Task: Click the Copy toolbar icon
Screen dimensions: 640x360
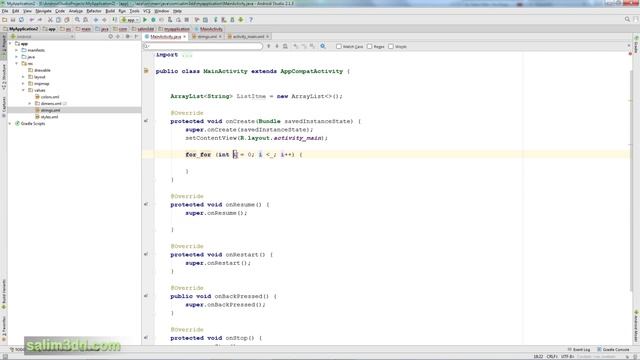Action: click(x=58, y=20)
